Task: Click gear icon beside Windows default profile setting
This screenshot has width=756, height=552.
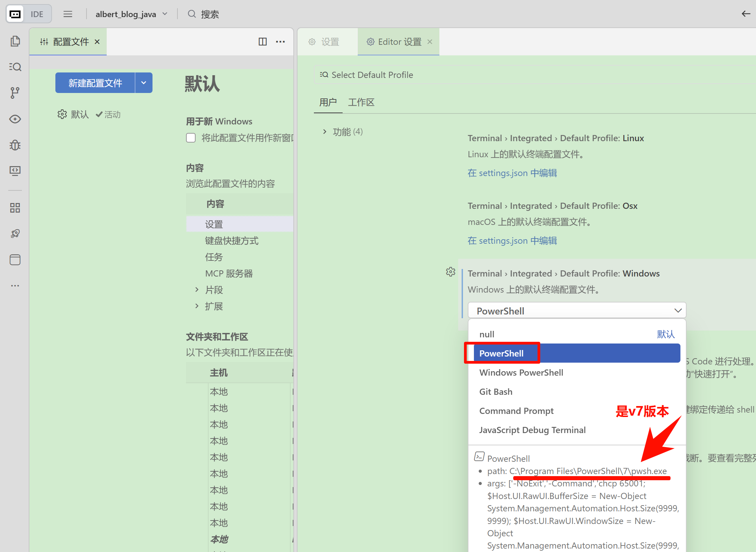Action: (x=450, y=272)
